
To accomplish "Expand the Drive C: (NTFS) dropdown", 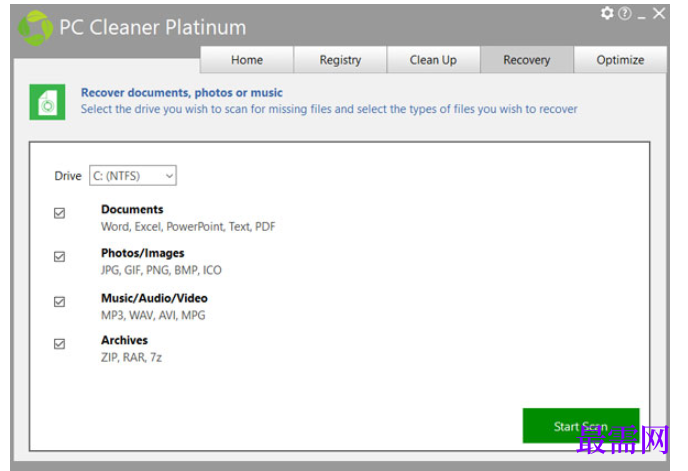I will tap(133, 176).
